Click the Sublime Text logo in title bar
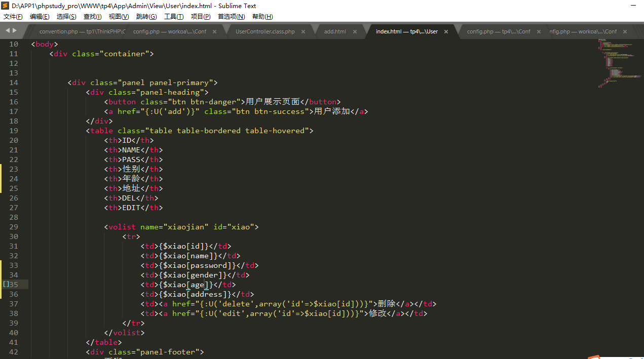644x359 pixels. (6, 6)
